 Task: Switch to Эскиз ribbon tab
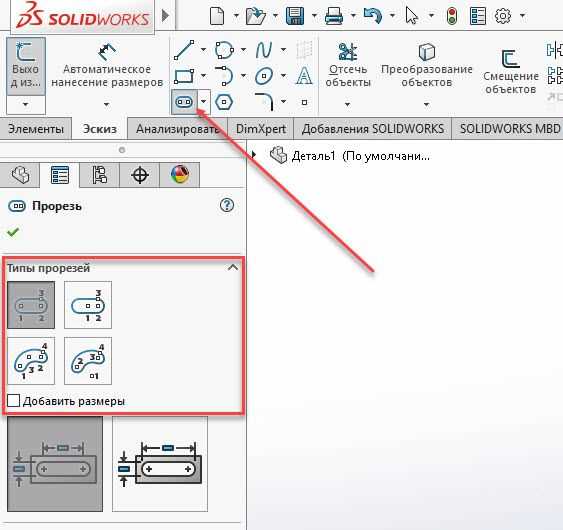pos(100,129)
